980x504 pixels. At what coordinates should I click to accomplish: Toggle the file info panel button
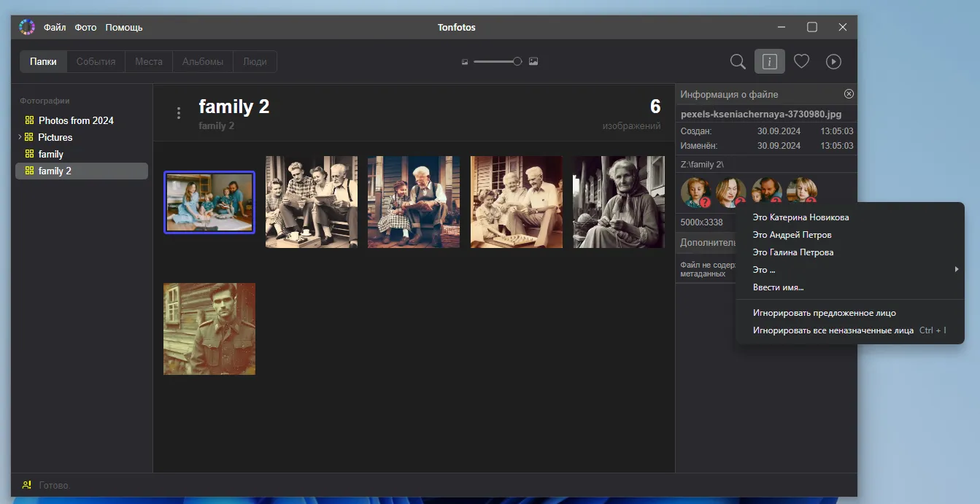769,62
